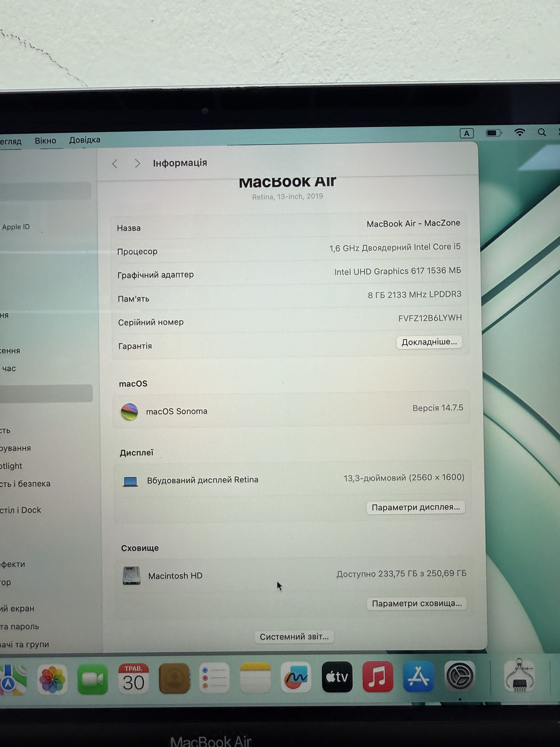Open the Apple TV app
The width and height of the screenshot is (560, 747).
[x=337, y=677]
